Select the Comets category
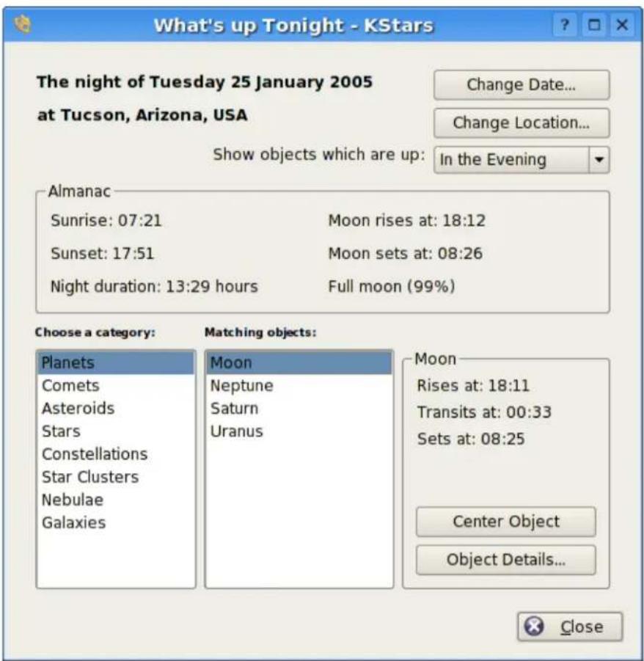This screenshot has height=661, width=644. (x=116, y=385)
